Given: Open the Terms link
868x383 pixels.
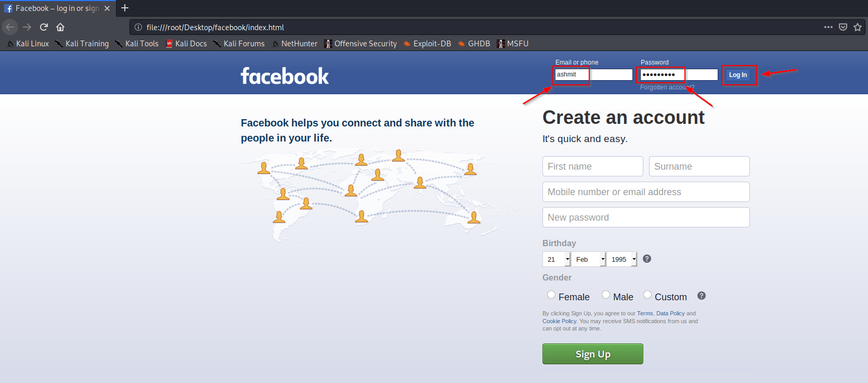Looking at the screenshot, I should [x=645, y=313].
